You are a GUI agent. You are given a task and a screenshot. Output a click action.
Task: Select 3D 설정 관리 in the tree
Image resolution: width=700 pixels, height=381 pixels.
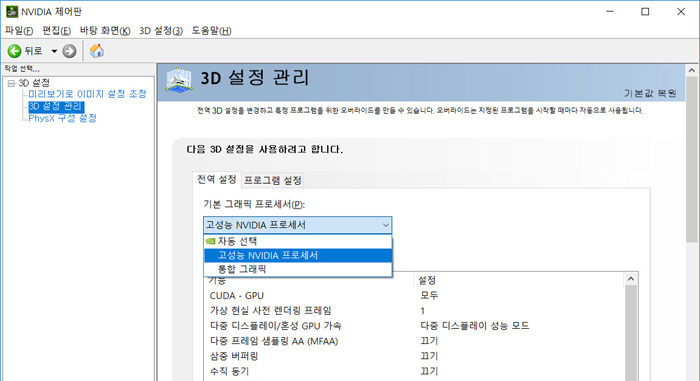(x=55, y=106)
